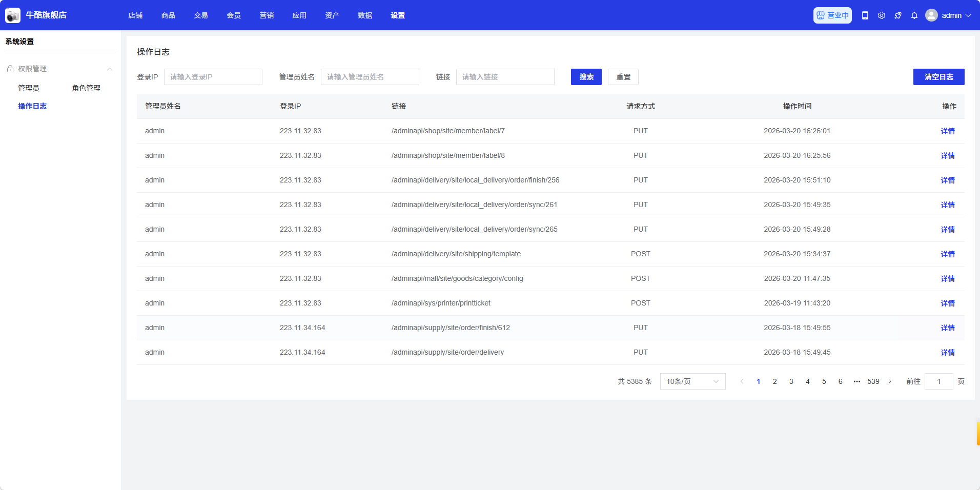Go to next page with right arrow

[x=890, y=381]
